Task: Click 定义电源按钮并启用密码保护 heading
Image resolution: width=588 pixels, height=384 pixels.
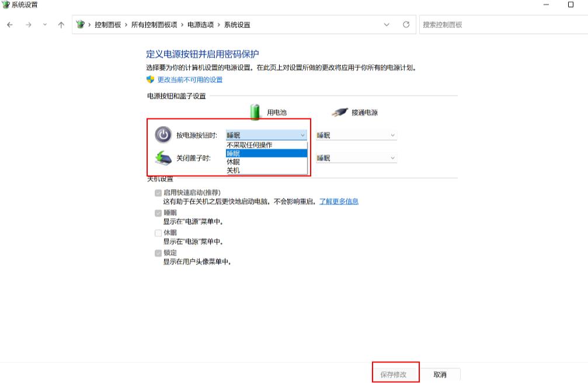Action: 203,54
